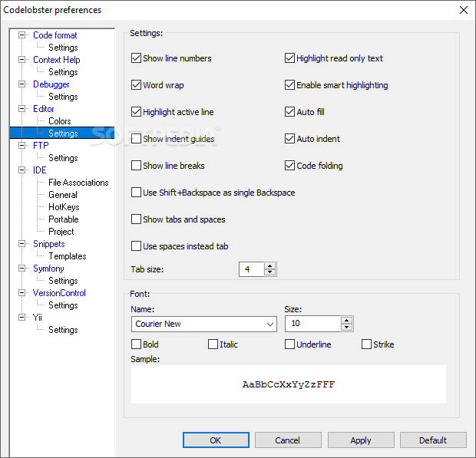Disable Enable smart highlighting option
This screenshot has height=458, width=476.
(x=289, y=85)
